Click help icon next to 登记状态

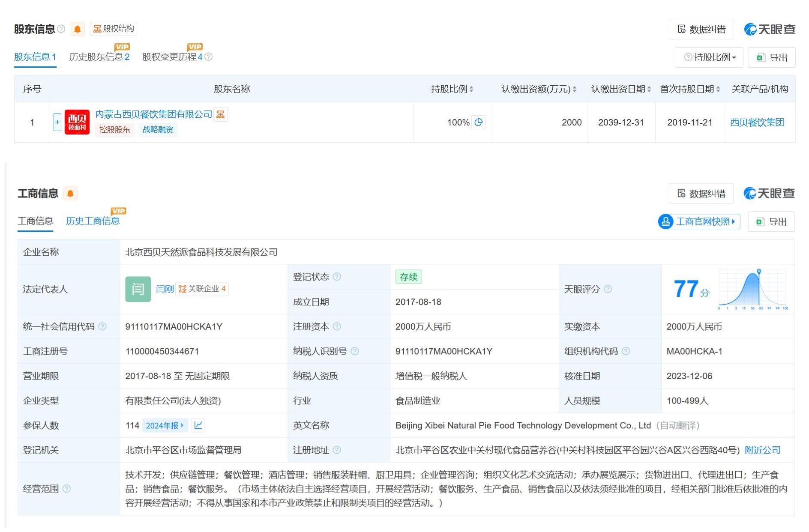tap(337, 277)
